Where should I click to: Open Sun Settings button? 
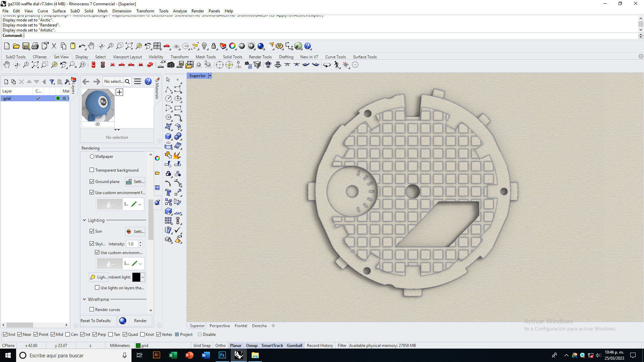135,231
